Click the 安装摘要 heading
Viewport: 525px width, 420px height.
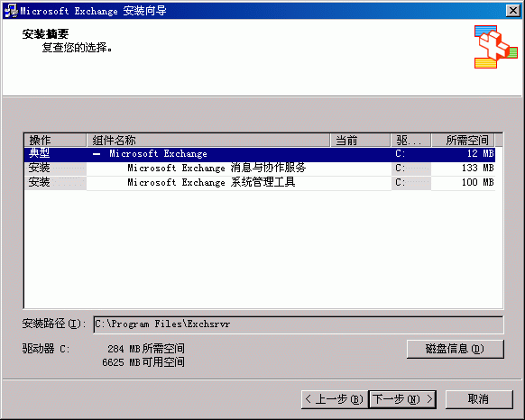pos(45,34)
